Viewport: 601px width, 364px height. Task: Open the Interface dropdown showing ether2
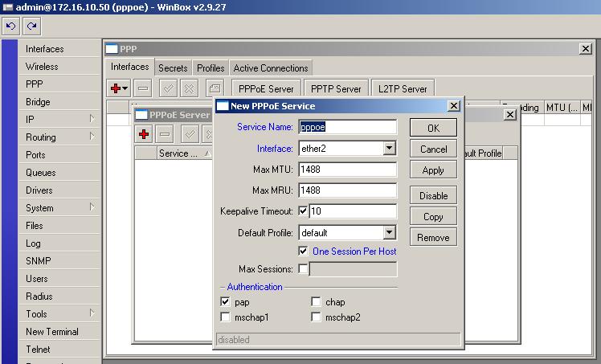(x=389, y=149)
